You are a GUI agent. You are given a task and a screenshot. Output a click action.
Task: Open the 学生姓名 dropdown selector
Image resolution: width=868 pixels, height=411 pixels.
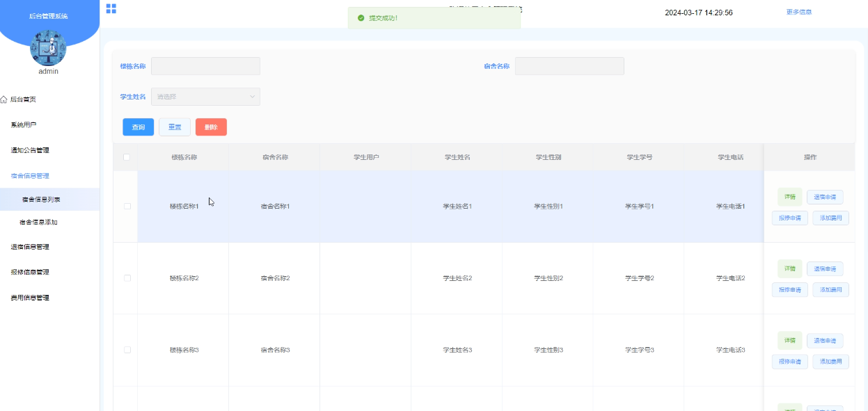tap(205, 97)
